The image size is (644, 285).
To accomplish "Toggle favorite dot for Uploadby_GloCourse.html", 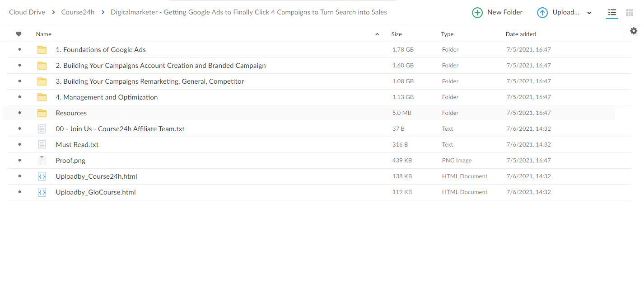I will point(19,192).
